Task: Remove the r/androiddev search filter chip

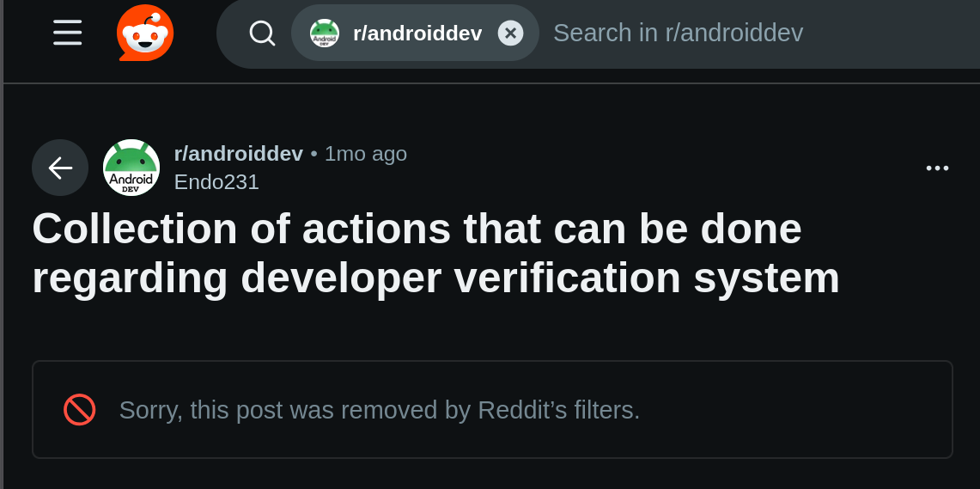Action: (510, 34)
